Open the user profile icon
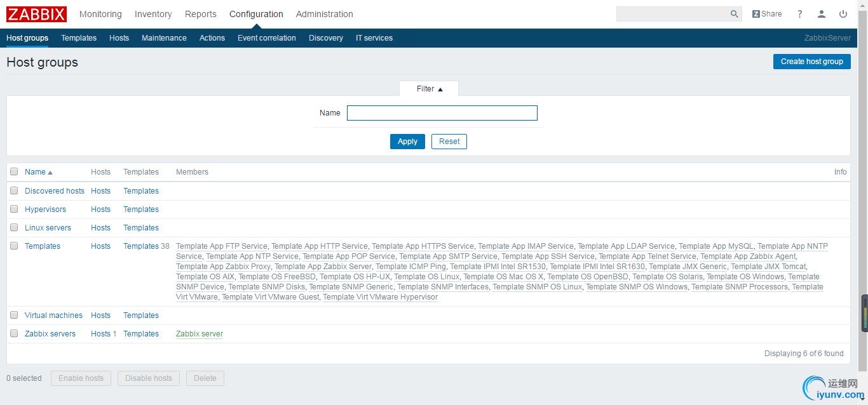 (x=822, y=14)
